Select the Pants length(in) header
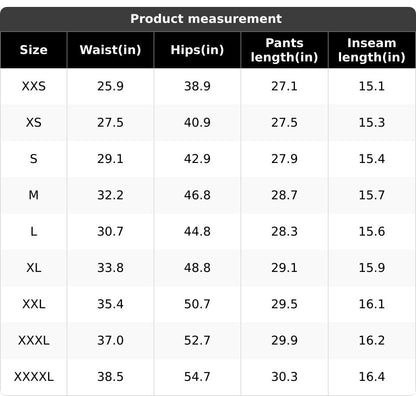416x396 pixels. click(284, 50)
